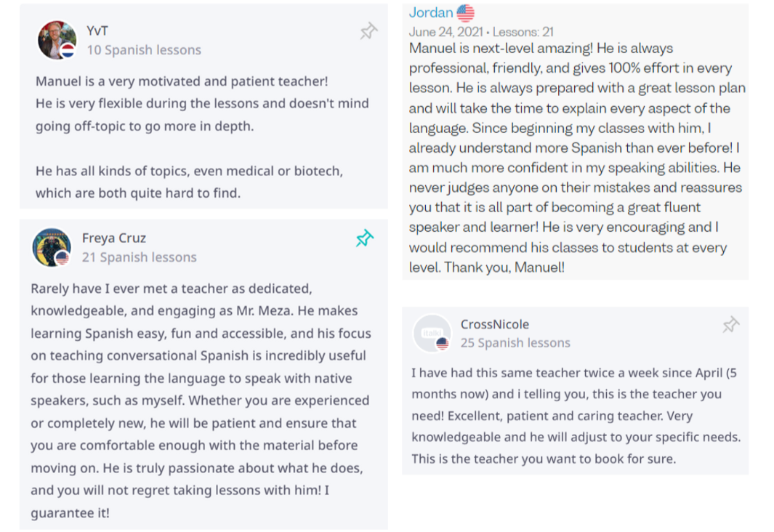Click the "21 Spanish lessons" label under Freya Cruz
774x532 pixels.
(x=140, y=257)
